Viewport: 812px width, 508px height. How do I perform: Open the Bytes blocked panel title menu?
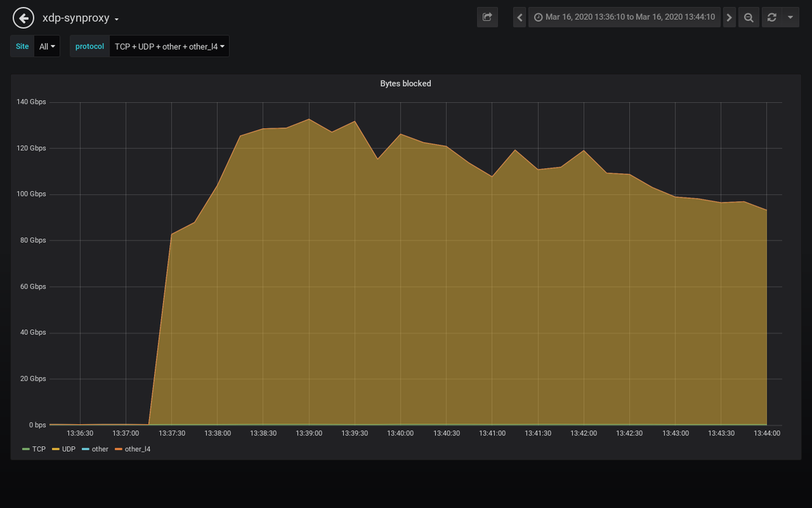[405, 83]
